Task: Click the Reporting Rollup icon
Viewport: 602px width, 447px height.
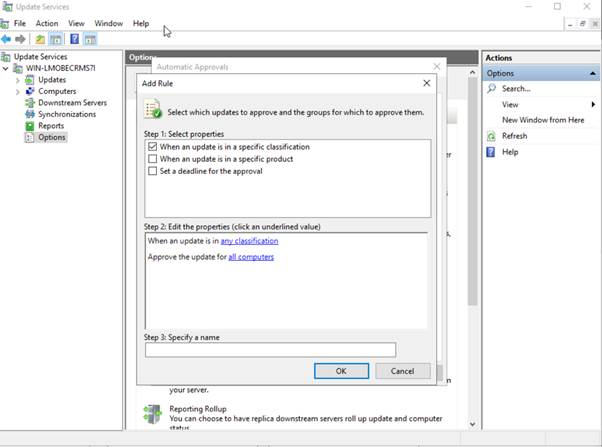Action: point(152,414)
